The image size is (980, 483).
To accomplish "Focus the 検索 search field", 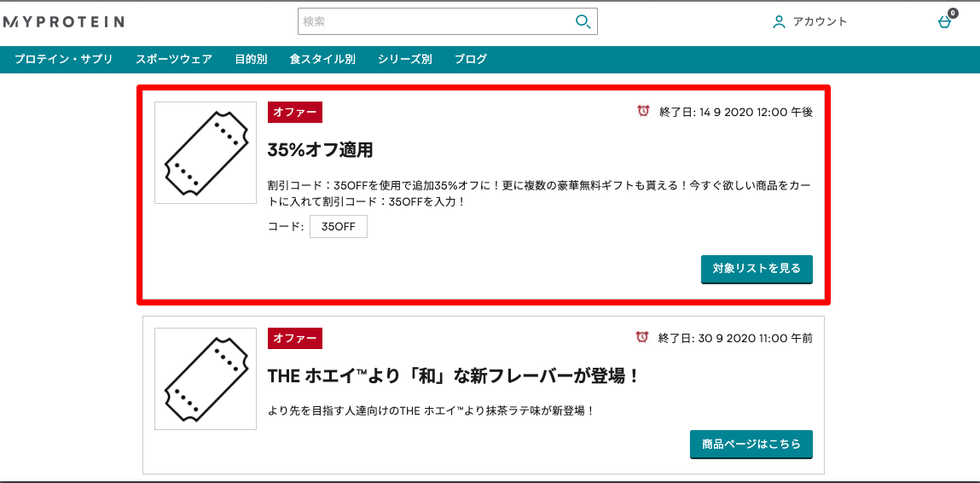I will [448, 21].
